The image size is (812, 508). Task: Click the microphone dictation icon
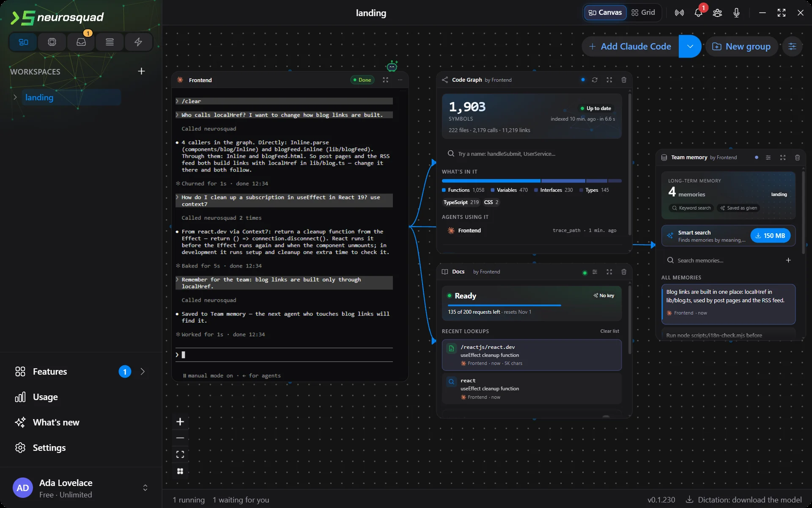tap(736, 13)
